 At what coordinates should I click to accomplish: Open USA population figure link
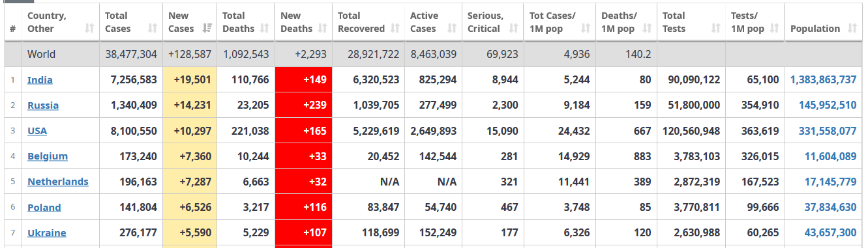[828, 131]
